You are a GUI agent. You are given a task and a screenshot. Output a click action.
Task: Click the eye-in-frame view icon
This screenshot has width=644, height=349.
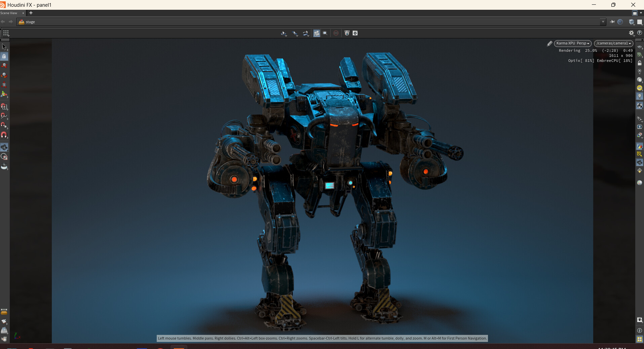pyautogui.click(x=640, y=320)
